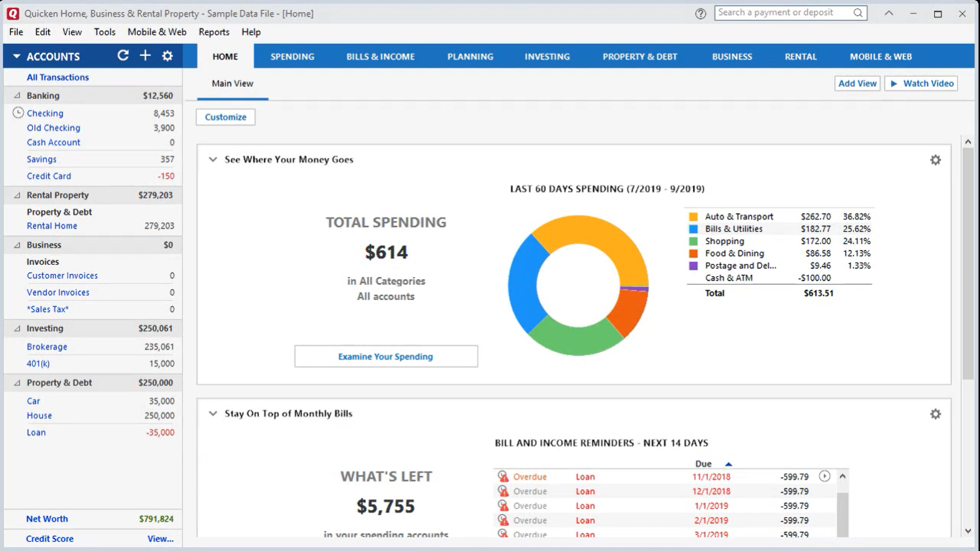Image resolution: width=980 pixels, height=551 pixels.
Task: Click the help question mark icon
Action: point(700,14)
